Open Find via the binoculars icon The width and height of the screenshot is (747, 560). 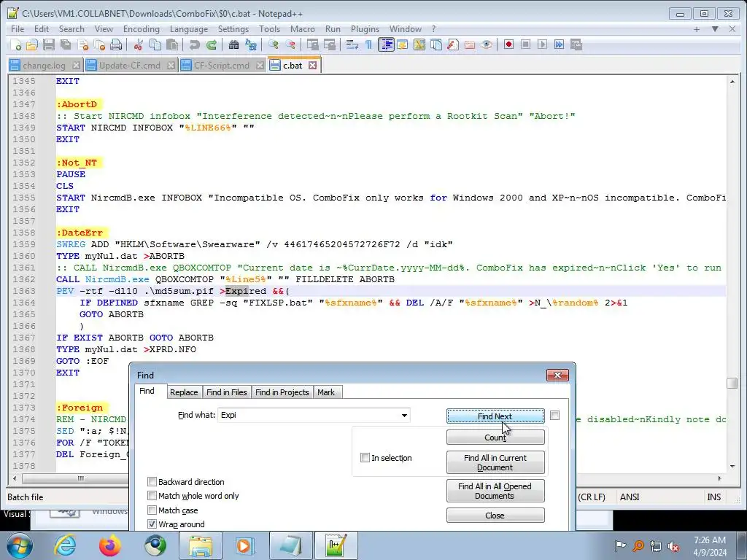[233, 44]
